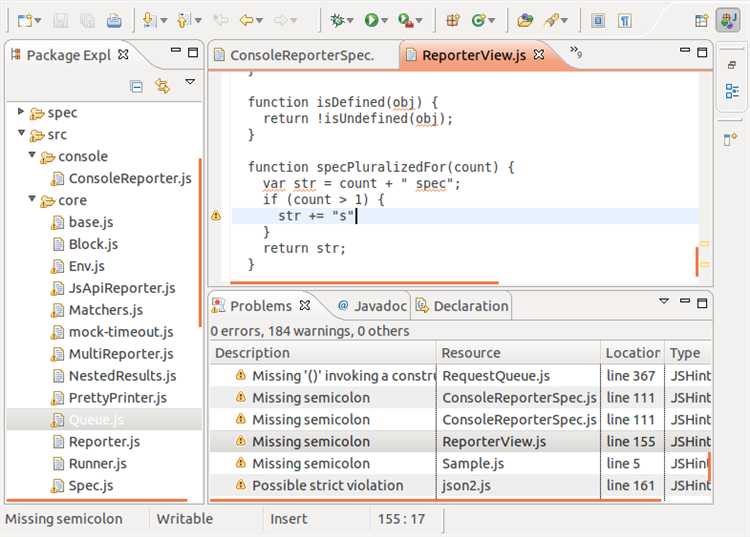Open dropdown arrow beside New icon
The height and width of the screenshot is (537, 750).
pyautogui.click(x=38, y=21)
